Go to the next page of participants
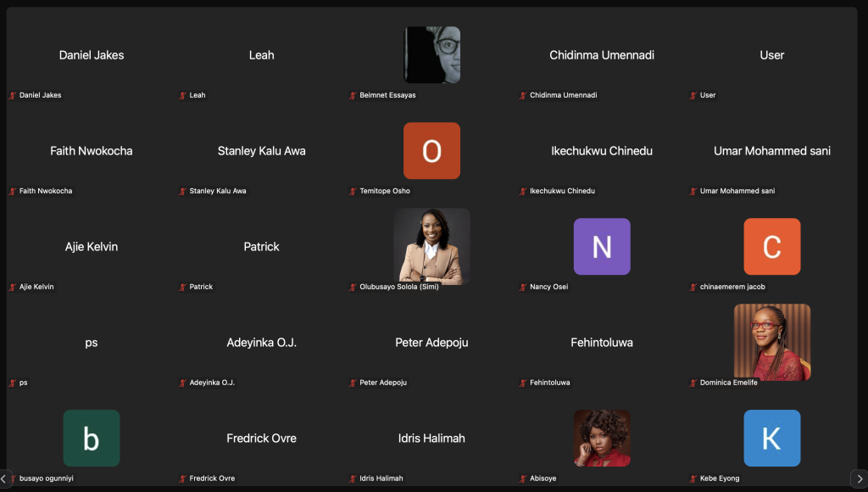Image resolution: width=868 pixels, height=492 pixels. pos(859,479)
